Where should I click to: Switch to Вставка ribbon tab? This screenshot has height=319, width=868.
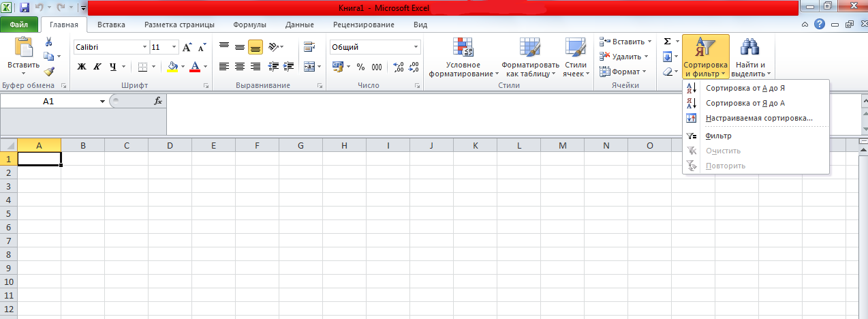tap(111, 25)
